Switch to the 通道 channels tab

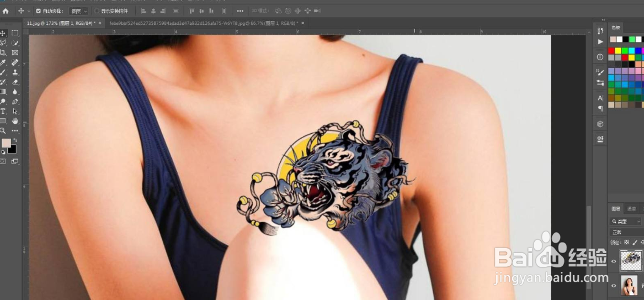click(631, 209)
